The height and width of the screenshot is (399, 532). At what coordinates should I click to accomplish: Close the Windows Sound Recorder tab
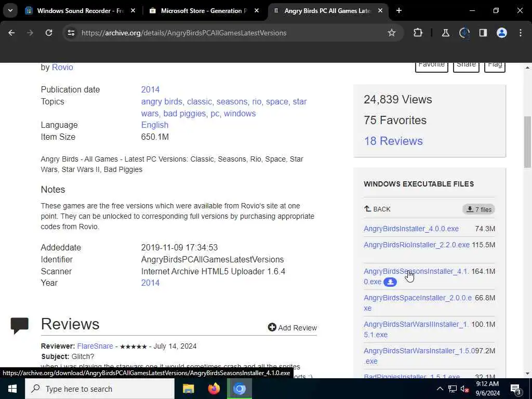[x=133, y=11]
